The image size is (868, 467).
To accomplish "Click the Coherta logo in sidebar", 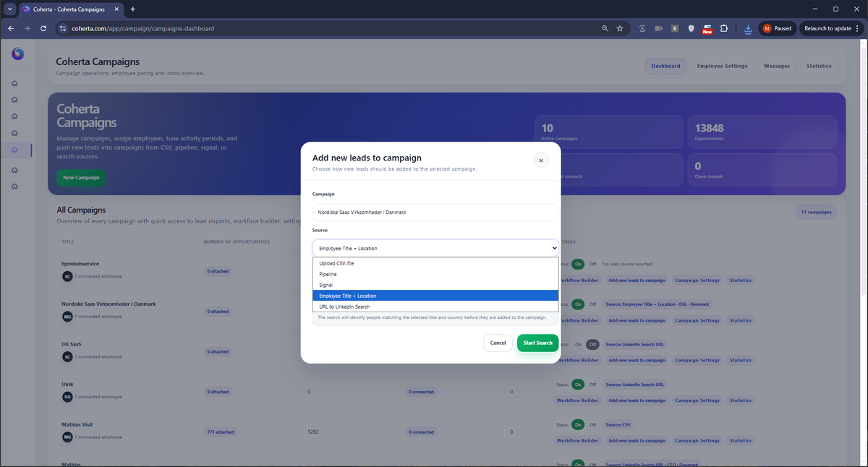I will (x=18, y=54).
